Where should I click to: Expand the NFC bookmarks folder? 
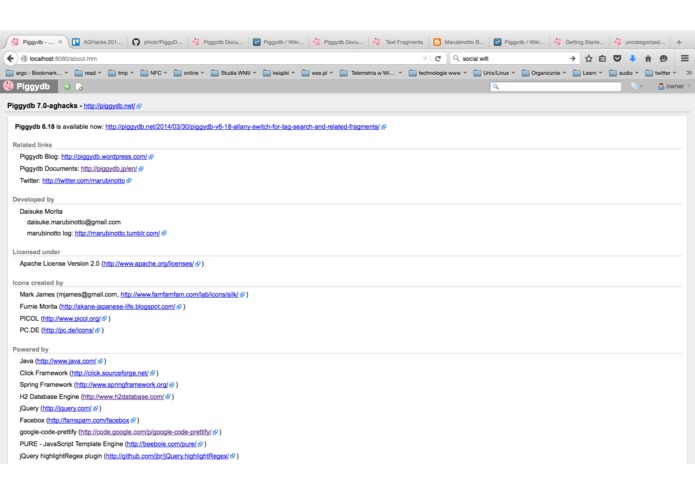153,73
